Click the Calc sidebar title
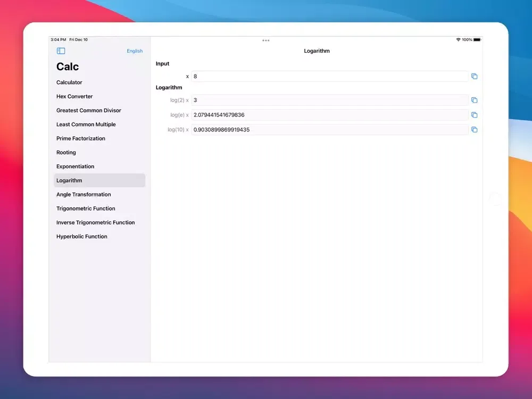Screen dimensions: 532x399 pos(68,66)
